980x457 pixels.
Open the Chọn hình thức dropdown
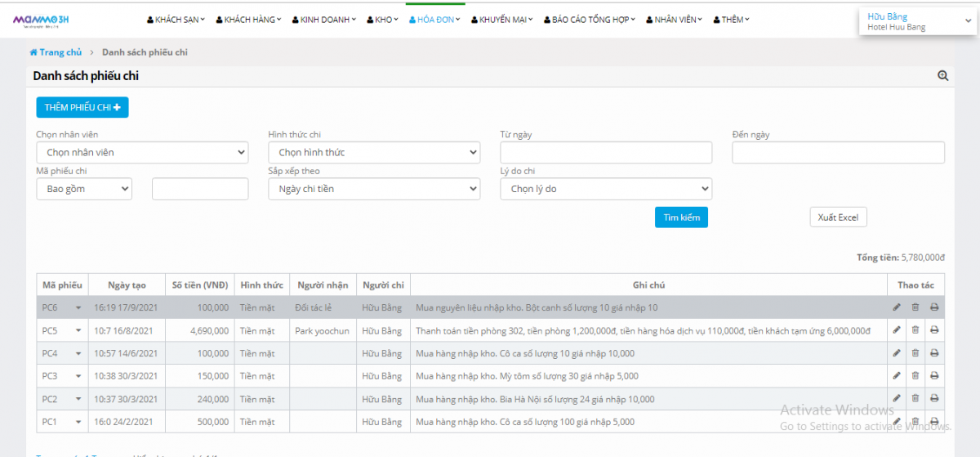click(374, 153)
